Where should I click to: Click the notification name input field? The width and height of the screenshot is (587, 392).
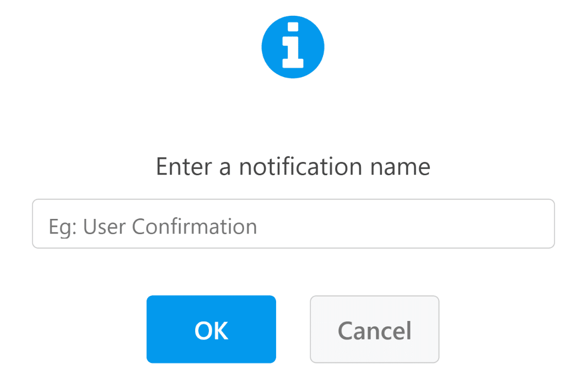pyautogui.click(x=293, y=224)
